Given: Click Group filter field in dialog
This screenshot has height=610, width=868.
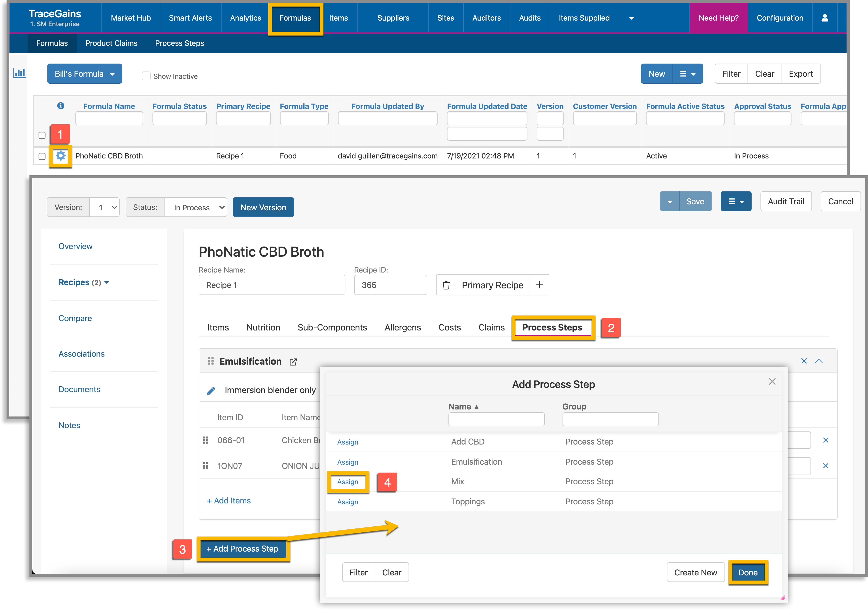Looking at the screenshot, I should (610, 419).
